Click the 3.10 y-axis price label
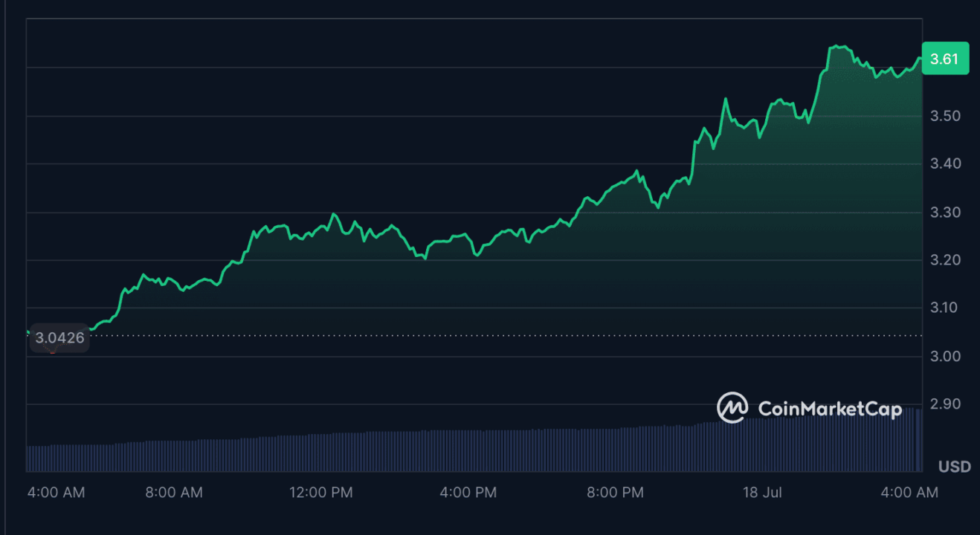This screenshot has height=535, width=980. (x=944, y=308)
